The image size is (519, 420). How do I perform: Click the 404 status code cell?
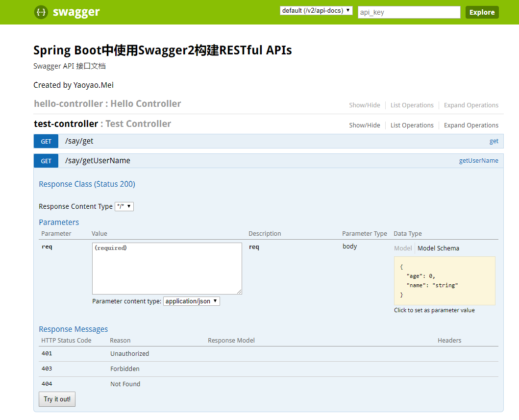pos(47,384)
